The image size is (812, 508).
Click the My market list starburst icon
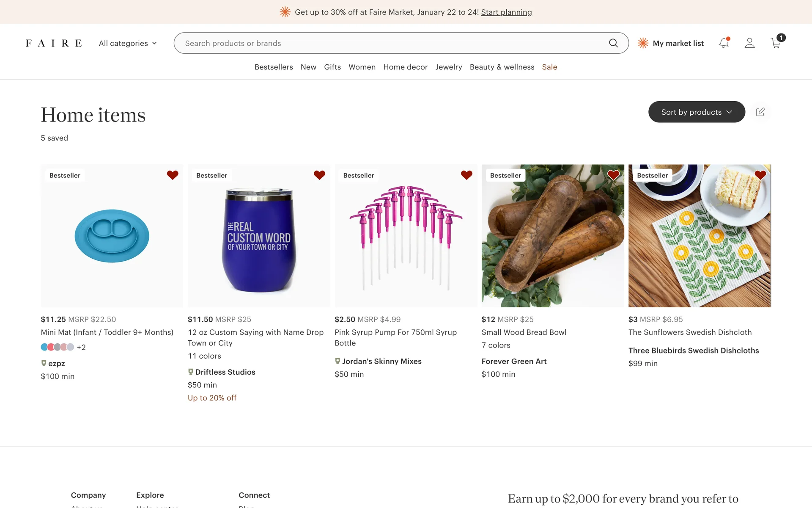coord(643,43)
